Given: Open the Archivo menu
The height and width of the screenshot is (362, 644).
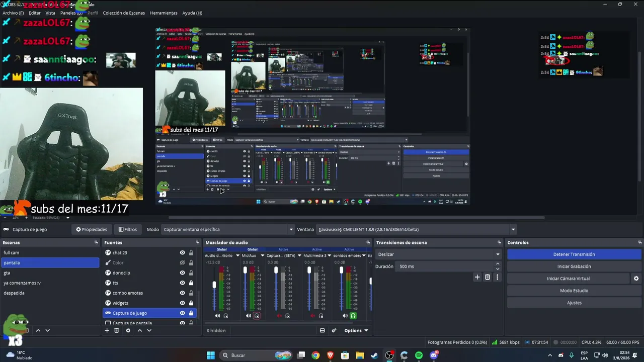Looking at the screenshot, I should (x=13, y=13).
